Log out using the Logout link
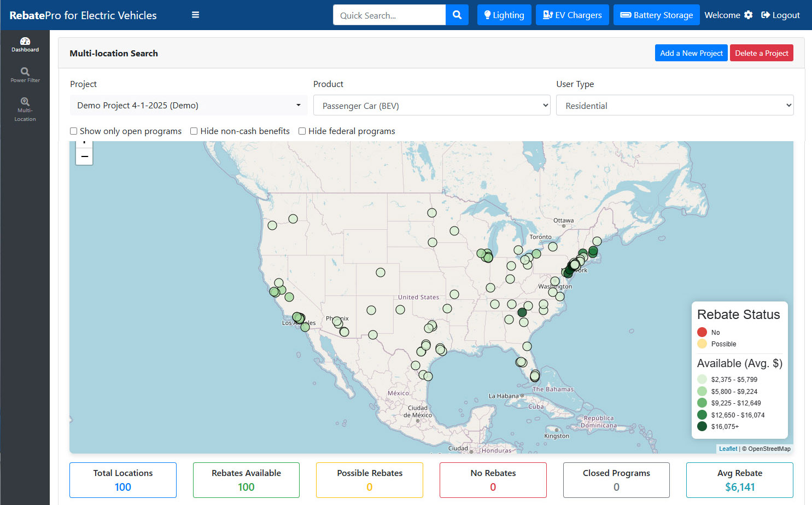 tap(780, 15)
